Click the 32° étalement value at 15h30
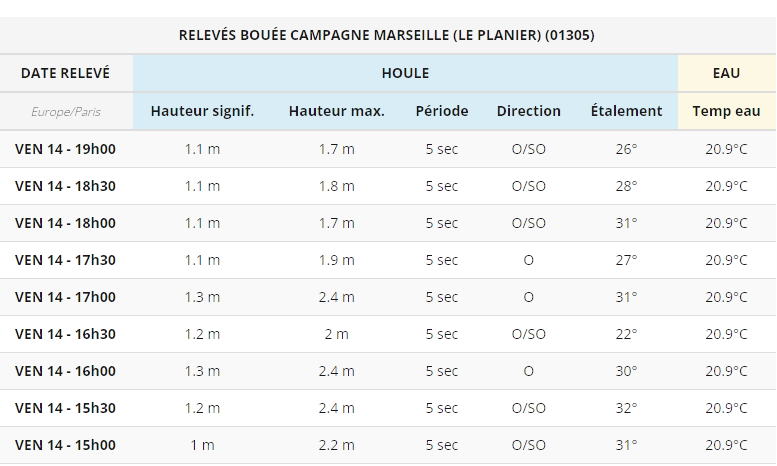This screenshot has width=777, height=466. (x=626, y=408)
